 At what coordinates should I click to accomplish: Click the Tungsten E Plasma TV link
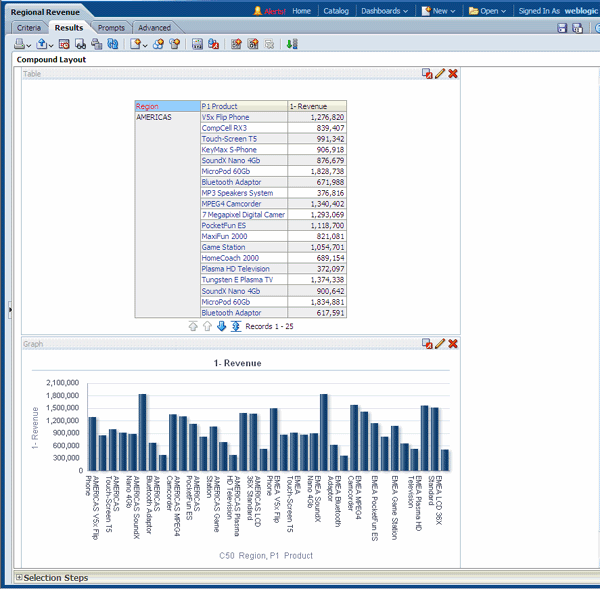[x=237, y=280]
